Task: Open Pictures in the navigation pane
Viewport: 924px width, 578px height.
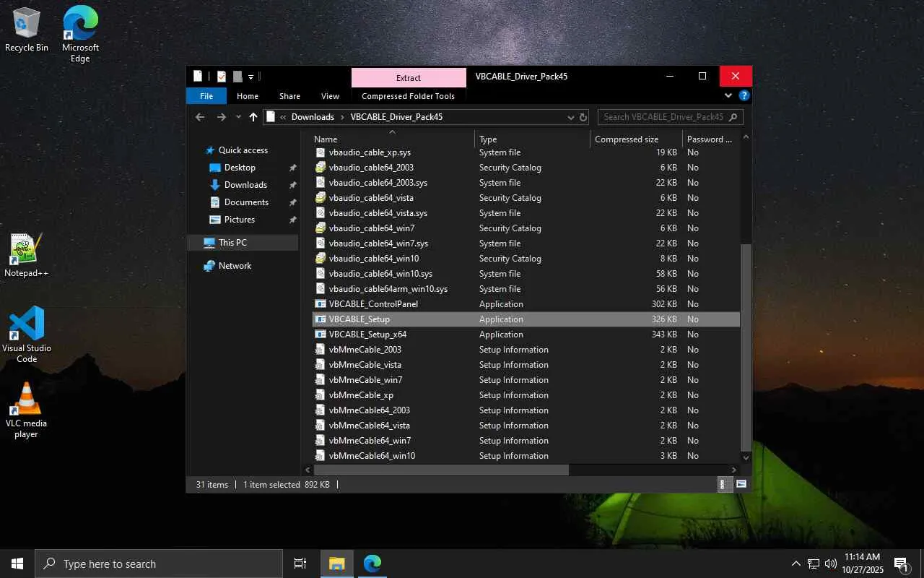Action: pos(240,220)
